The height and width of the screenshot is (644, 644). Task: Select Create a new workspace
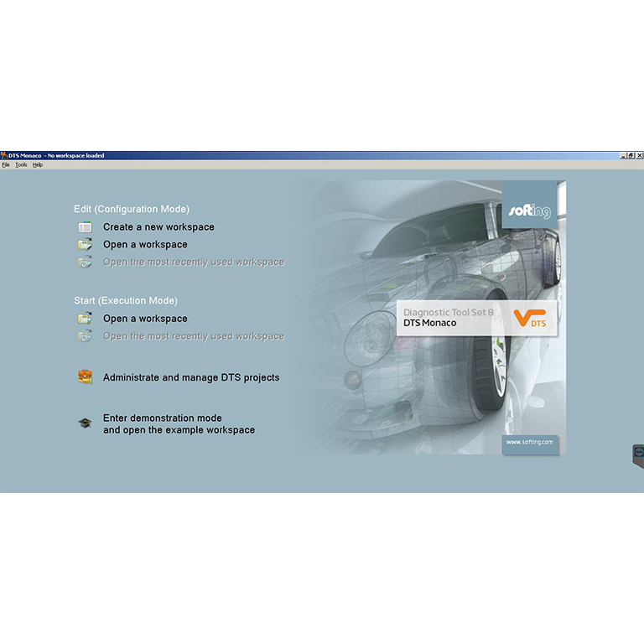158,227
